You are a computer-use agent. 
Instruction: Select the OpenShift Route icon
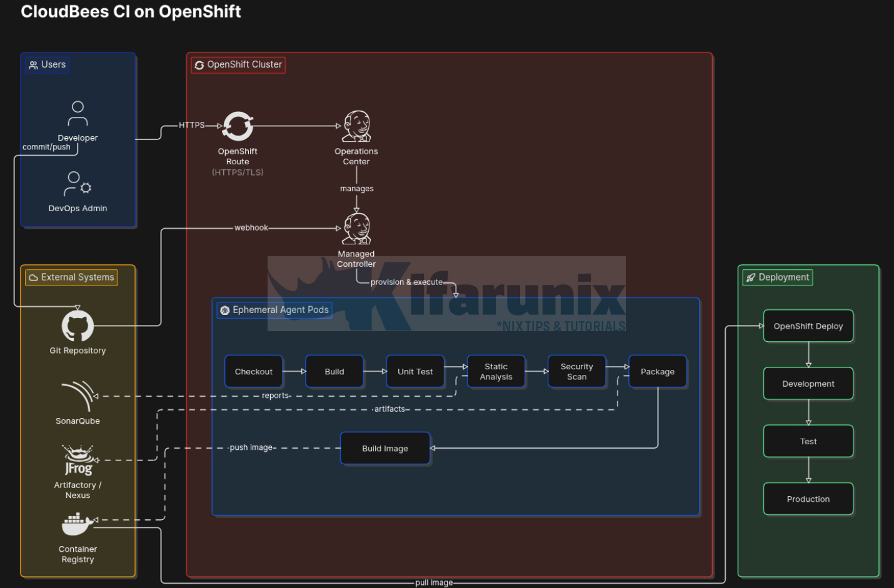tap(238, 126)
